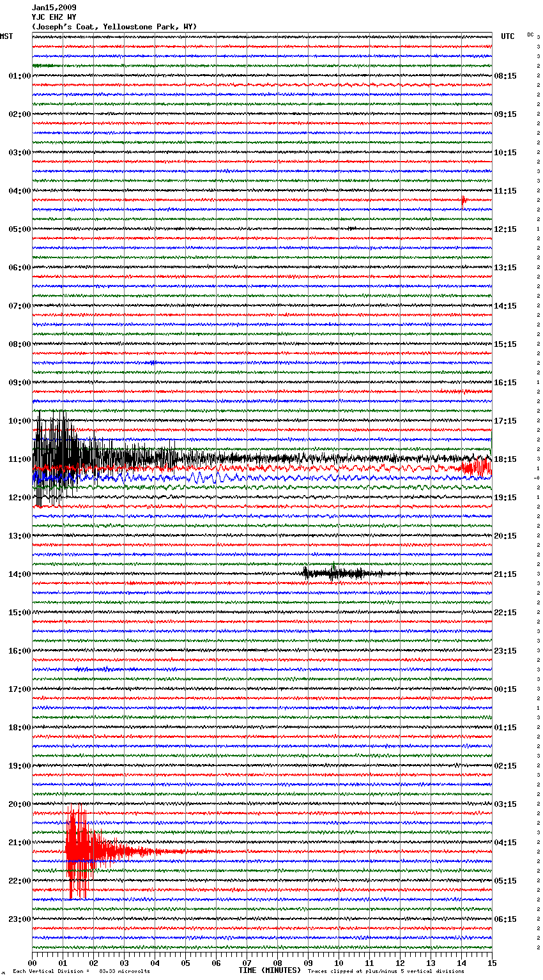Select the 17:00 MST time label

(x=20, y=689)
